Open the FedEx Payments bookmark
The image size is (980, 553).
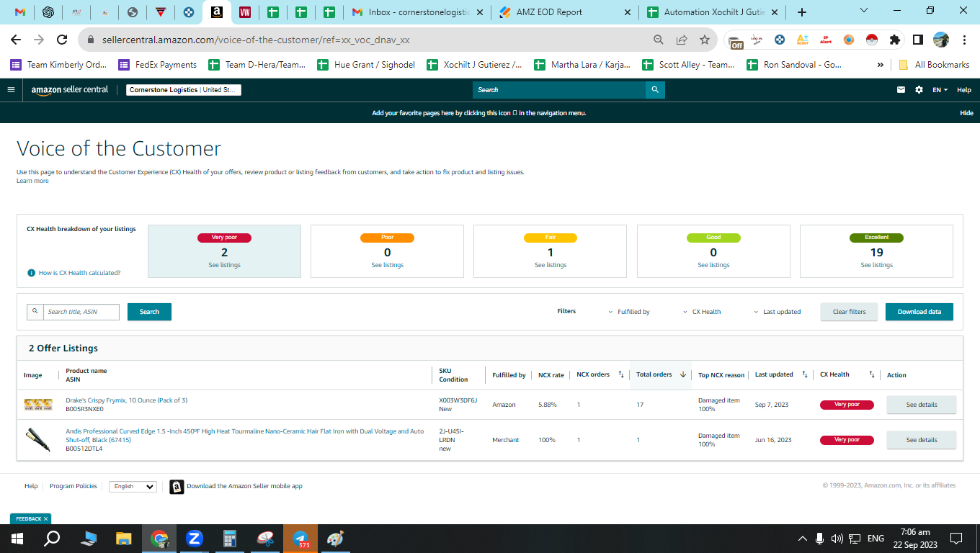pos(157,65)
